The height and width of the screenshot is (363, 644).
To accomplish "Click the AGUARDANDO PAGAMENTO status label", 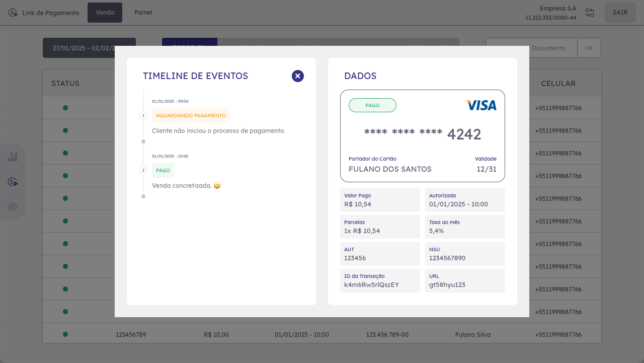I will pos(191,115).
